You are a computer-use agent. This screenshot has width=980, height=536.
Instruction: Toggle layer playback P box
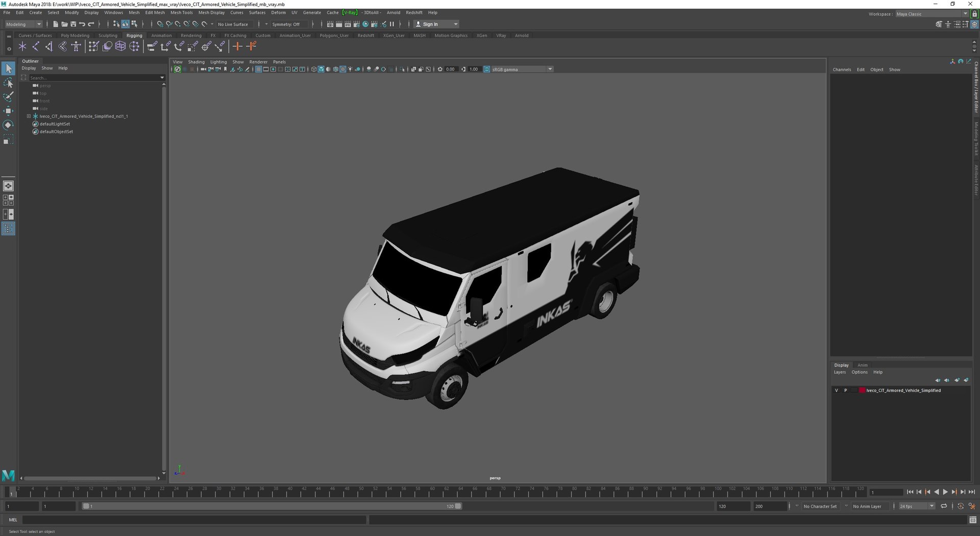pyautogui.click(x=845, y=391)
